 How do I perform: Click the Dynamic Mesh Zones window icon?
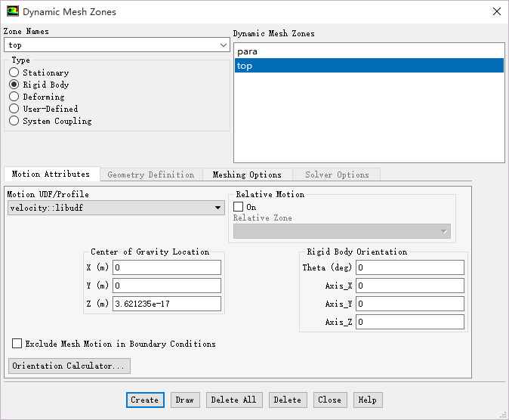12,12
